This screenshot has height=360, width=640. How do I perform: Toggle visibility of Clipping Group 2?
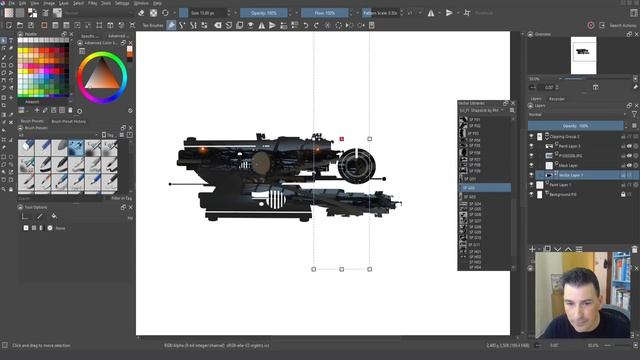click(x=531, y=136)
